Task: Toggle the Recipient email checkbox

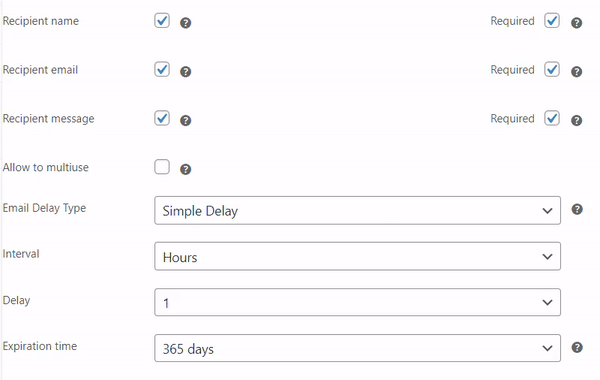Action: (162, 69)
